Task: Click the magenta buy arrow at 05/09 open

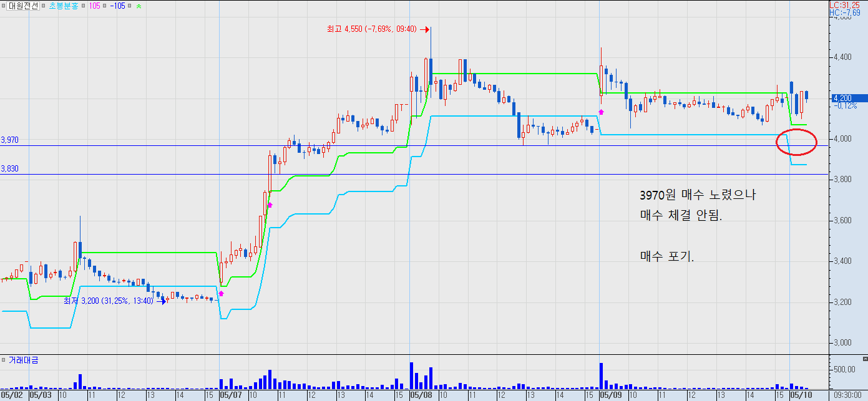Action: pos(601,112)
